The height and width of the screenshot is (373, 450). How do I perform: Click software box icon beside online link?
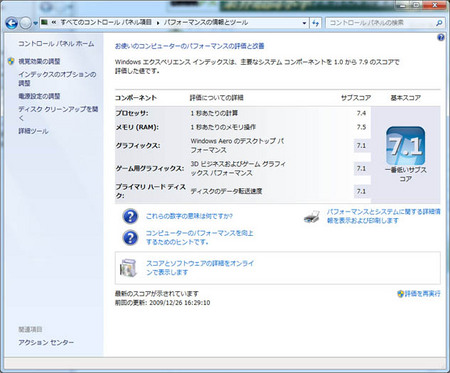129,268
